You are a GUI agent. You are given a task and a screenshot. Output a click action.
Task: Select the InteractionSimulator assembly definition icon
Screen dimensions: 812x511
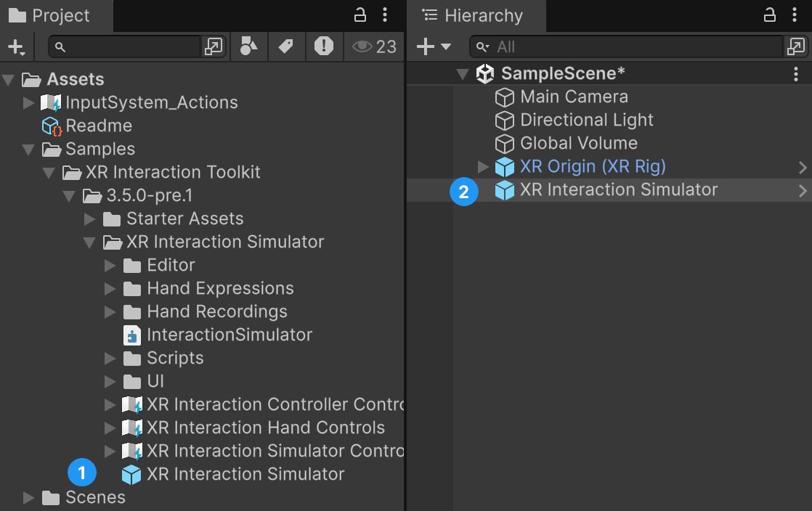[x=132, y=335]
